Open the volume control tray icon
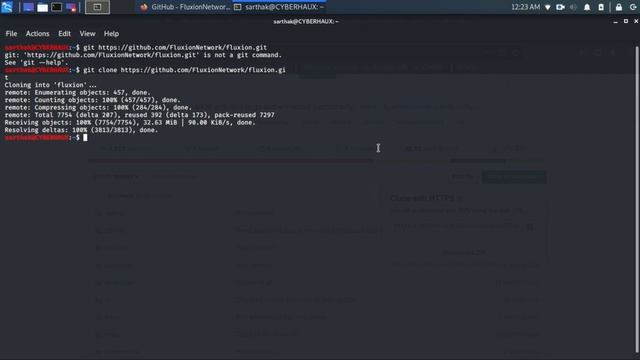The height and width of the screenshot is (360, 640). coord(573,7)
